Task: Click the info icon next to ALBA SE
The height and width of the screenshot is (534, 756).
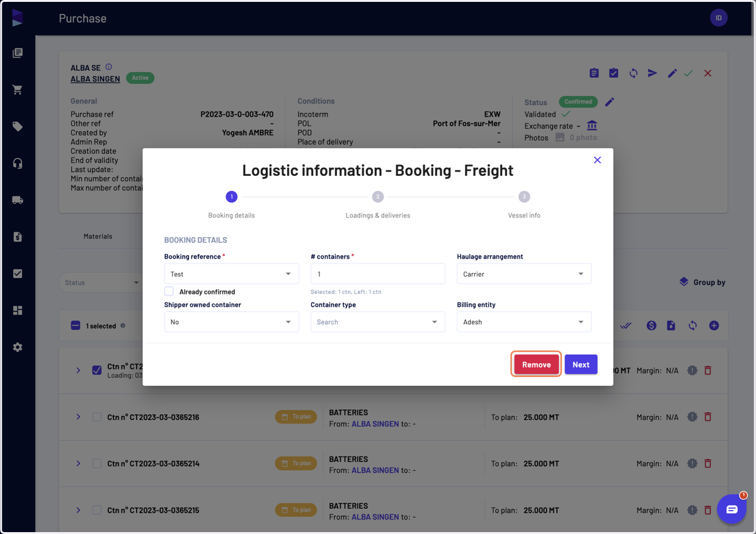Action: tap(108, 67)
